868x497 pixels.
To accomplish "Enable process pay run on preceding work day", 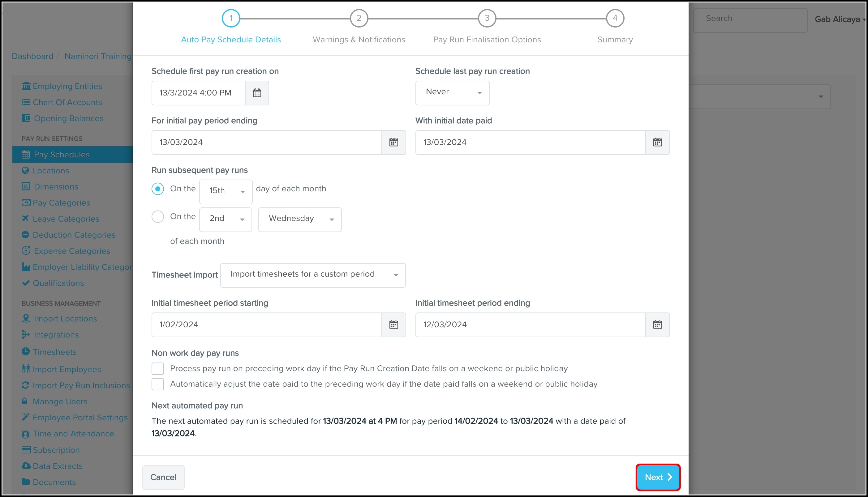I will tap(158, 369).
